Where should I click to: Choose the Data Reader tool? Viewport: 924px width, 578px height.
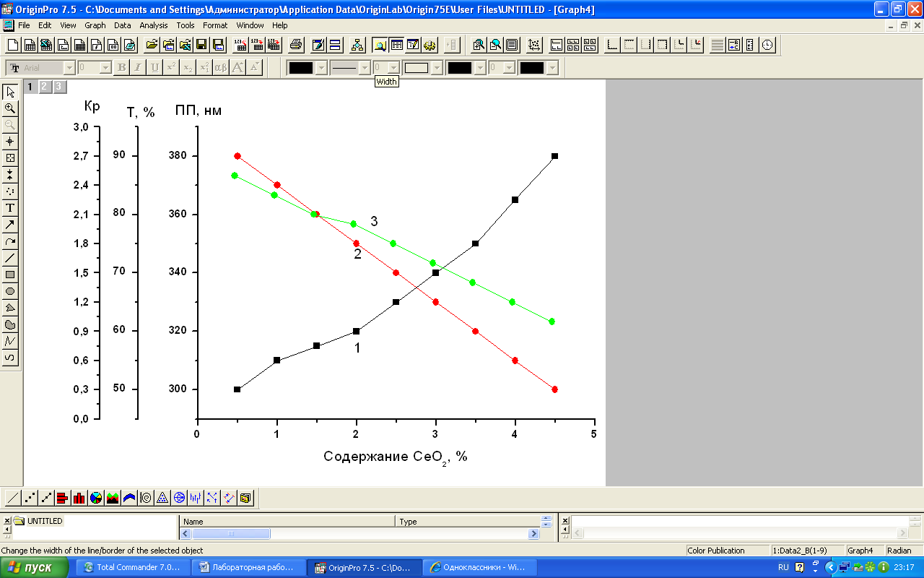point(10,158)
